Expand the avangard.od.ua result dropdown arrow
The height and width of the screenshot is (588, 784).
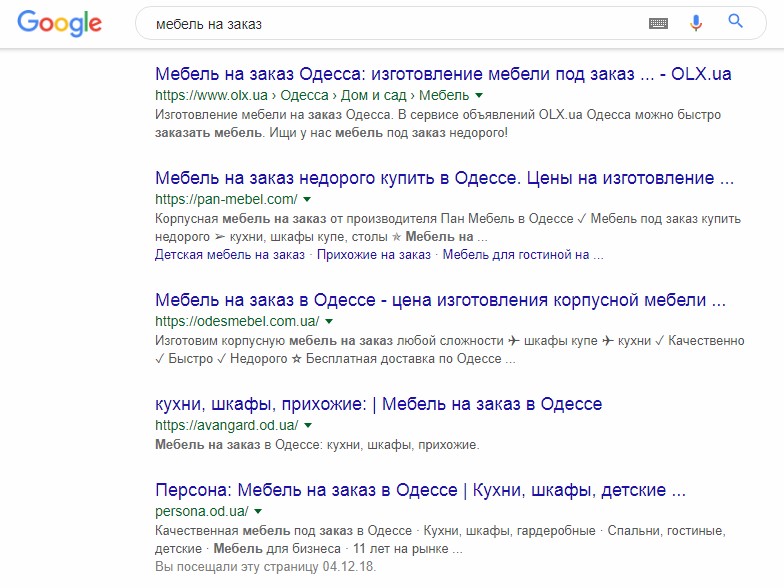[x=308, y=425]
